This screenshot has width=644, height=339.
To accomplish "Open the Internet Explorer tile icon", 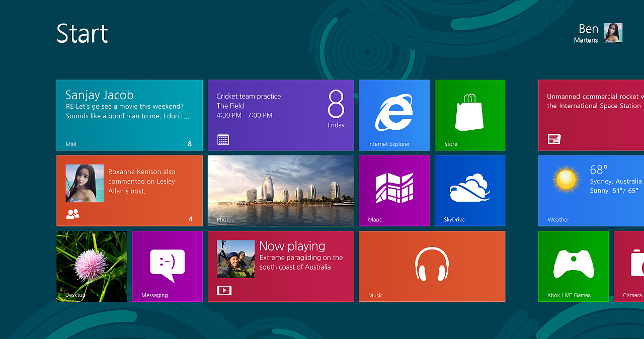I will [x=394, y=113].
